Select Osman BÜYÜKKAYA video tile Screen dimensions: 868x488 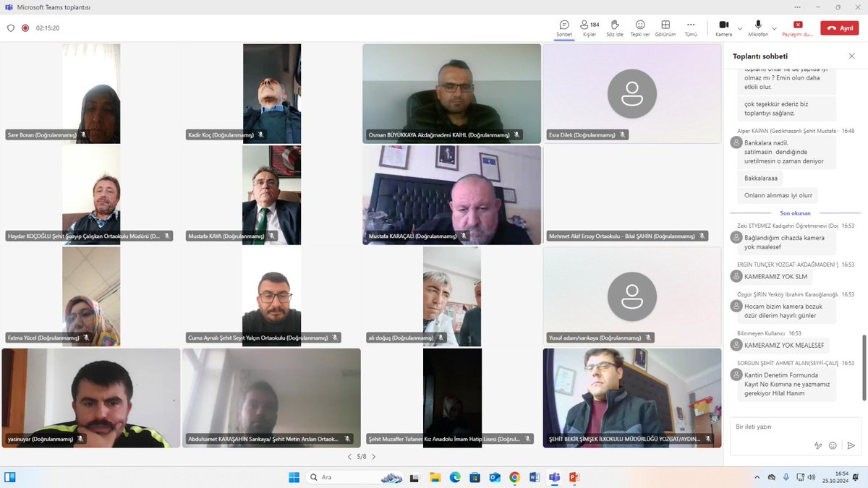[x=451, y=93]
